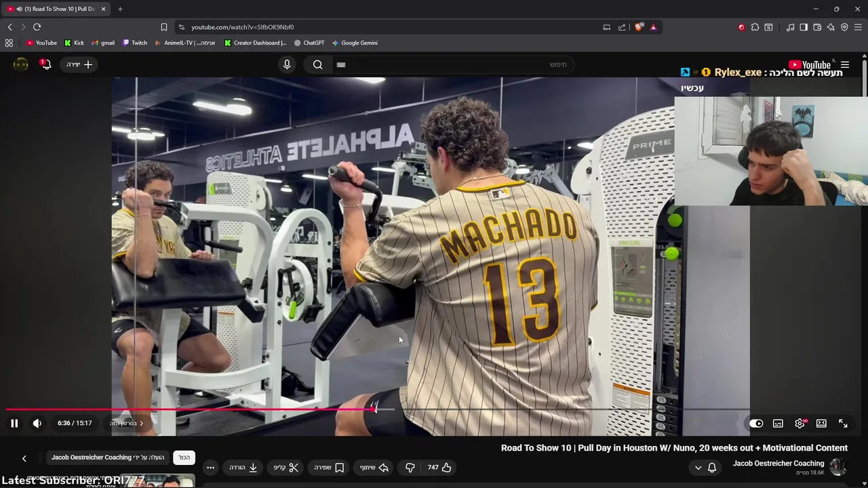
Task: Toggle the autoplay switch in player
Action: 756,424
